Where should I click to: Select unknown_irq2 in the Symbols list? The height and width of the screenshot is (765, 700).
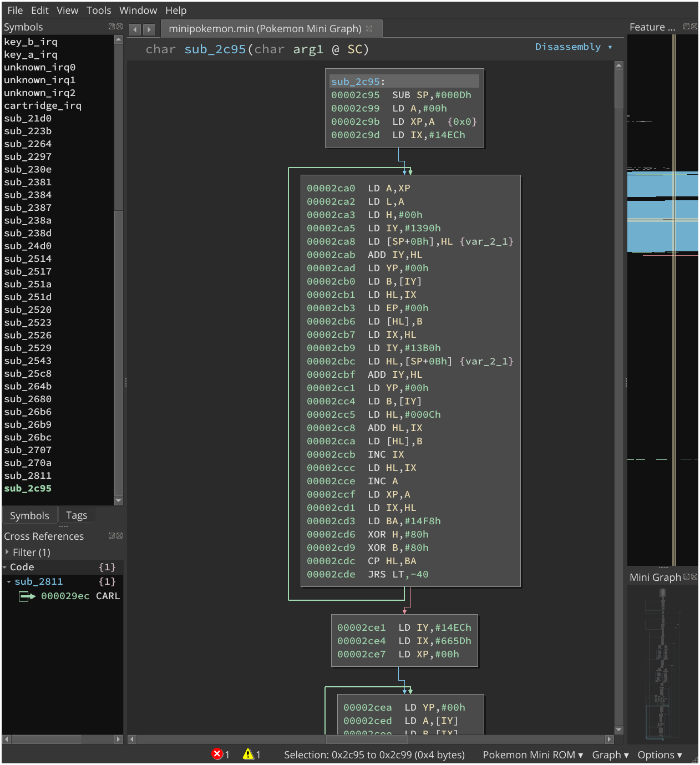(x=39, y=93)
